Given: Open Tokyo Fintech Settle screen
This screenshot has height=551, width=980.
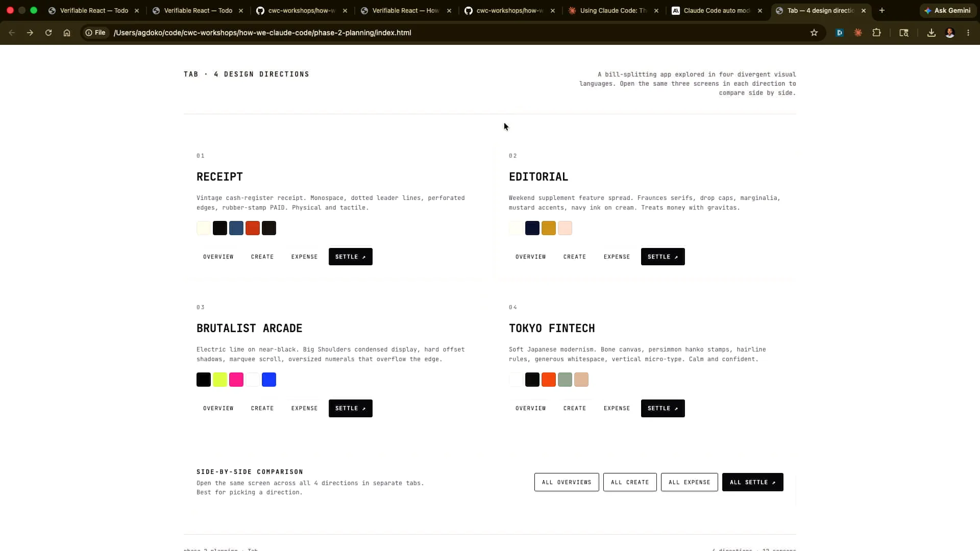Looking at the screenshot, I should pyautogui.click(x=663, y=408).
